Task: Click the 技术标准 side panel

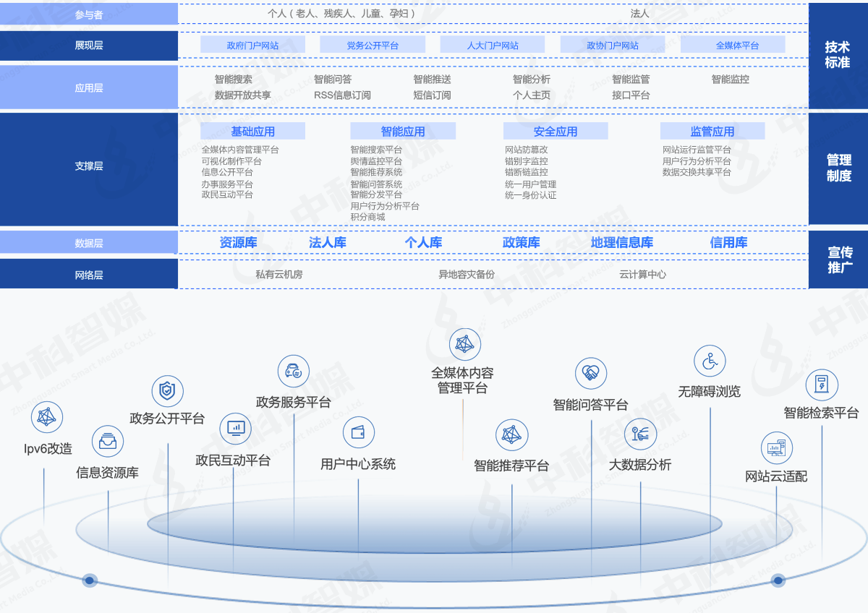Action: tap(838, 55)
